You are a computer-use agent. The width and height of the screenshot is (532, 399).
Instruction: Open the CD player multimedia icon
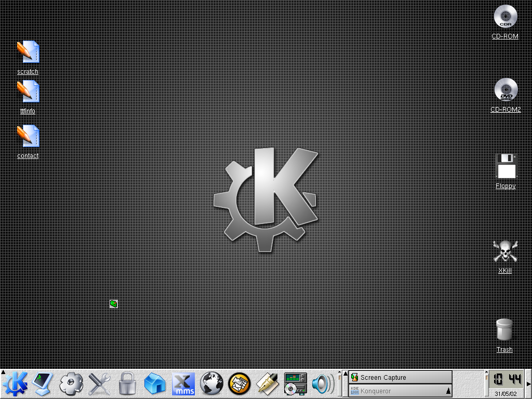pos(295,384)
